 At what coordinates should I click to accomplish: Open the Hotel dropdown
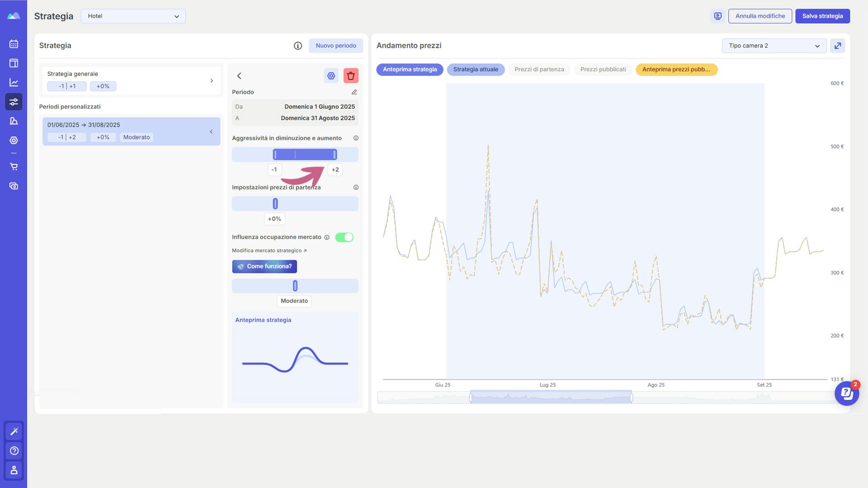(133, 16)
